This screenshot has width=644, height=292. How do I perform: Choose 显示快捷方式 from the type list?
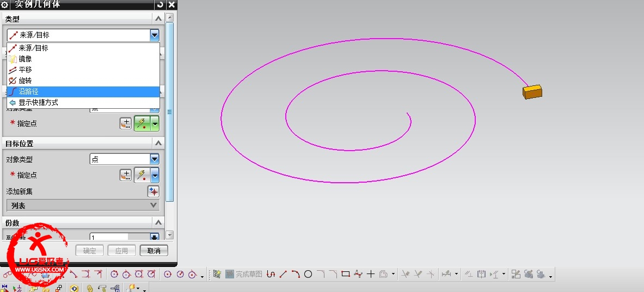[x=83, y=103]
